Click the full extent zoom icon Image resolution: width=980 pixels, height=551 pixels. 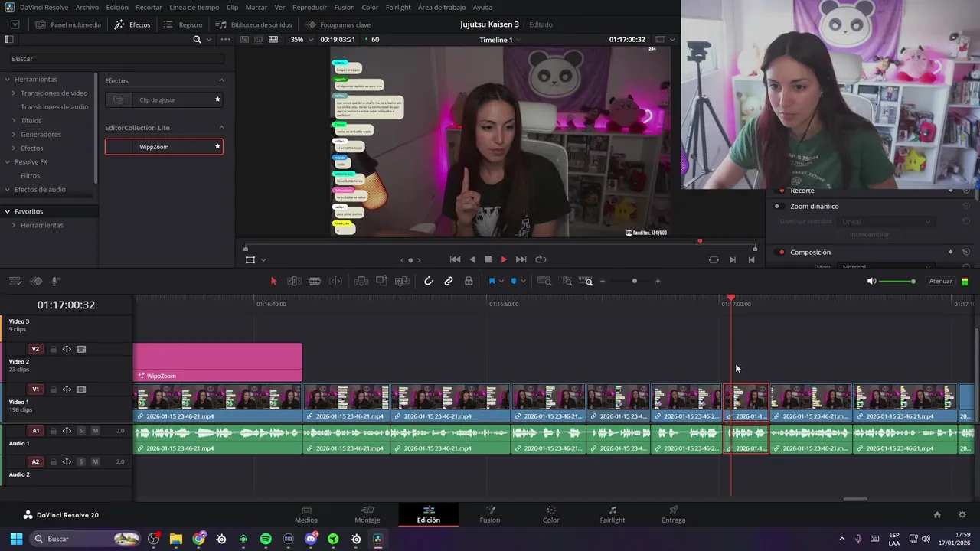[544, 281]
